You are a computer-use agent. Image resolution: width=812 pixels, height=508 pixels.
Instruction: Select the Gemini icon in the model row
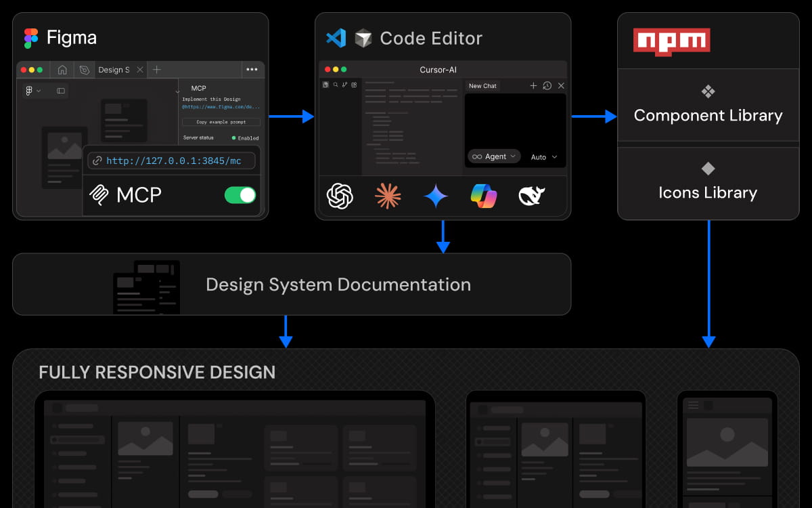point(436,196)
